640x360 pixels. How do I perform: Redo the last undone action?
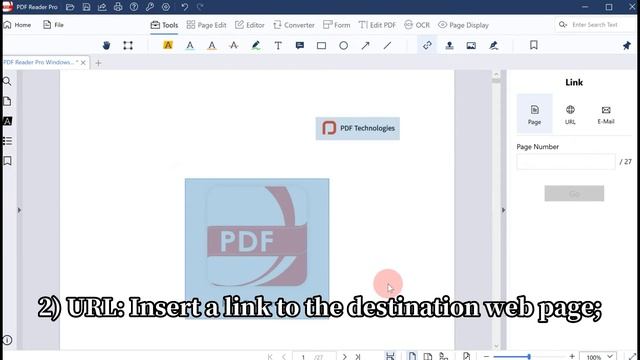coord(200,7)
